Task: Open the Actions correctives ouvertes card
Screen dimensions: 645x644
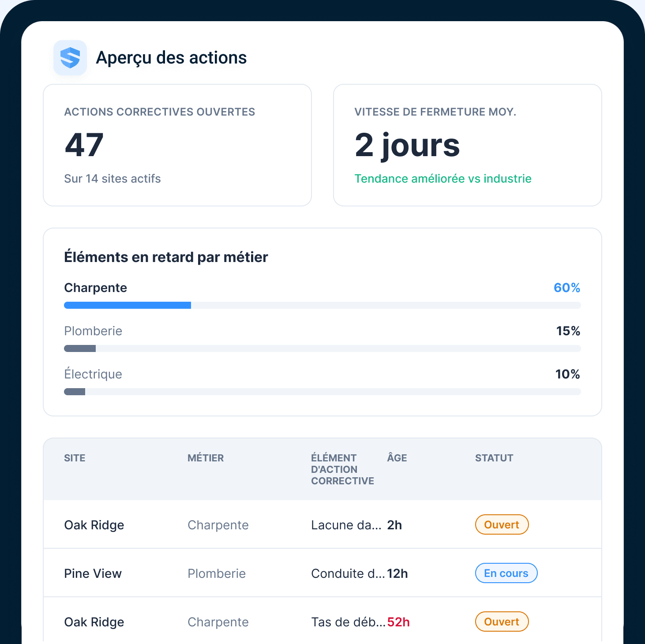Action: (177, 145)
